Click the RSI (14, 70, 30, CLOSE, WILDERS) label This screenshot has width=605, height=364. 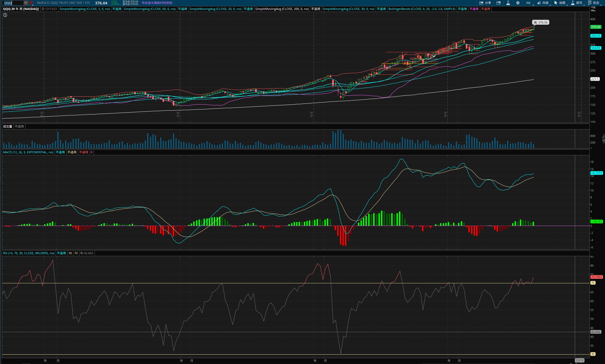[x=29, y=253]
